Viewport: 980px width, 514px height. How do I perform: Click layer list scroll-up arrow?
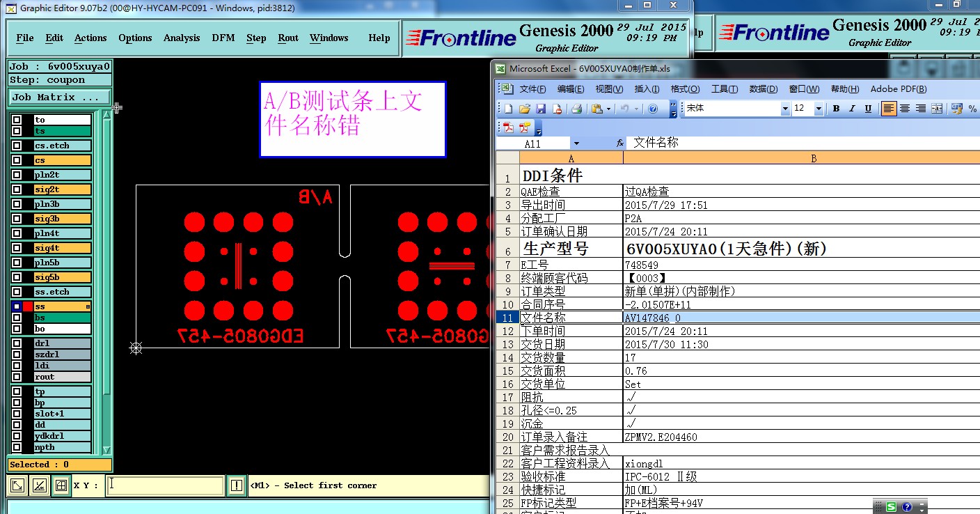tap(106, 116)
